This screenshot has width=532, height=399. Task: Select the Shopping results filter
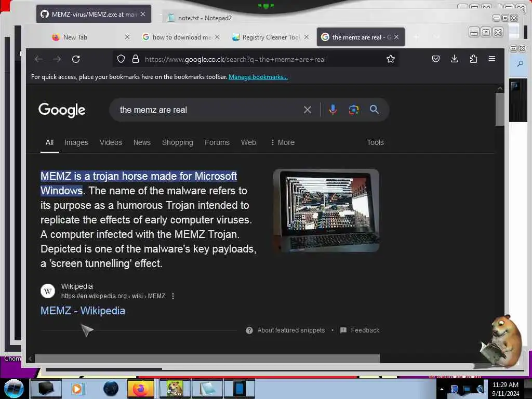point(178,142)
